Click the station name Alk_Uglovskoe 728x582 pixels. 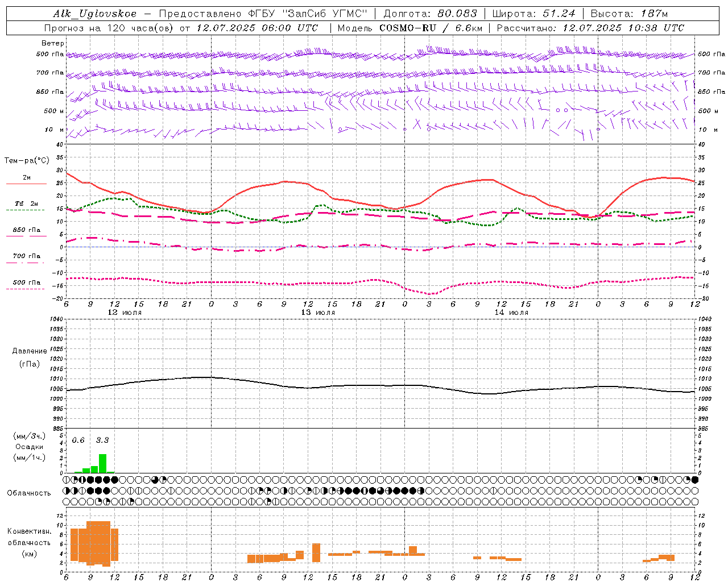[95, 14]
